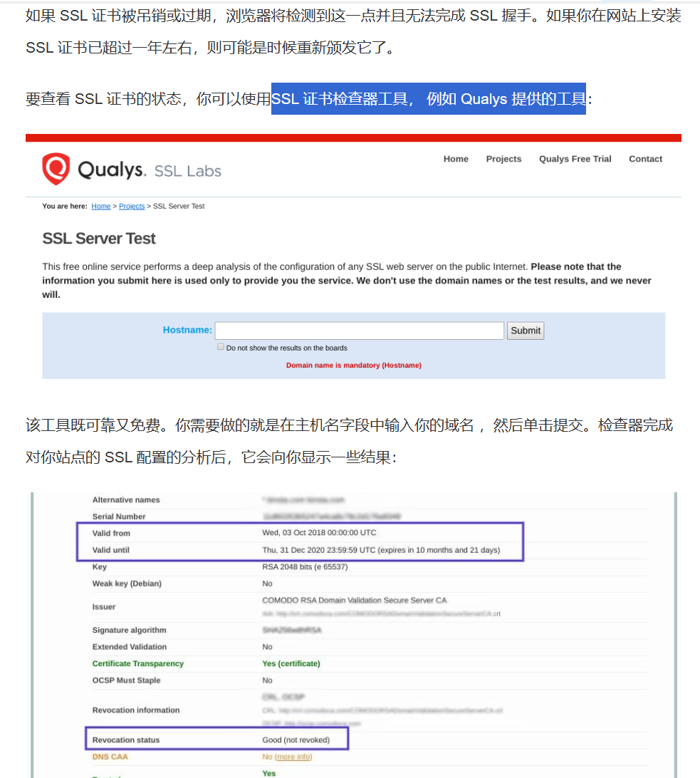The image size is (700, 778).
Task: Open the Contact navigation link
Action: tap(645, 159)
